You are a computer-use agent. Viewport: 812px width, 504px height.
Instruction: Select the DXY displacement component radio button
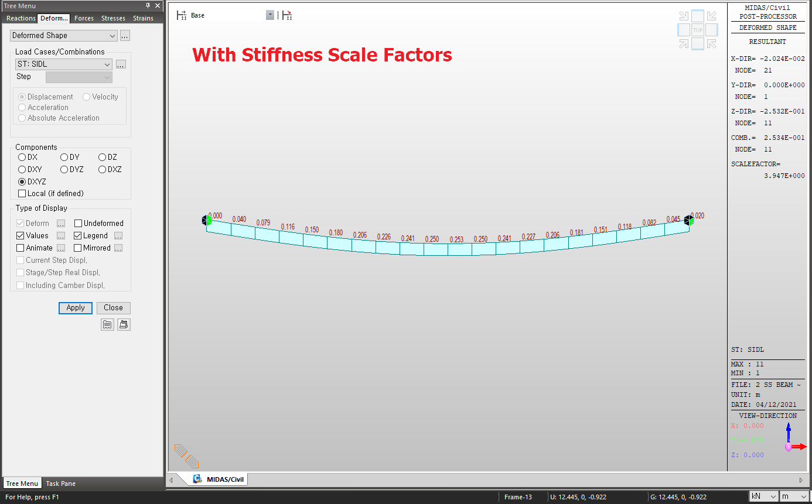pos(22,169)
